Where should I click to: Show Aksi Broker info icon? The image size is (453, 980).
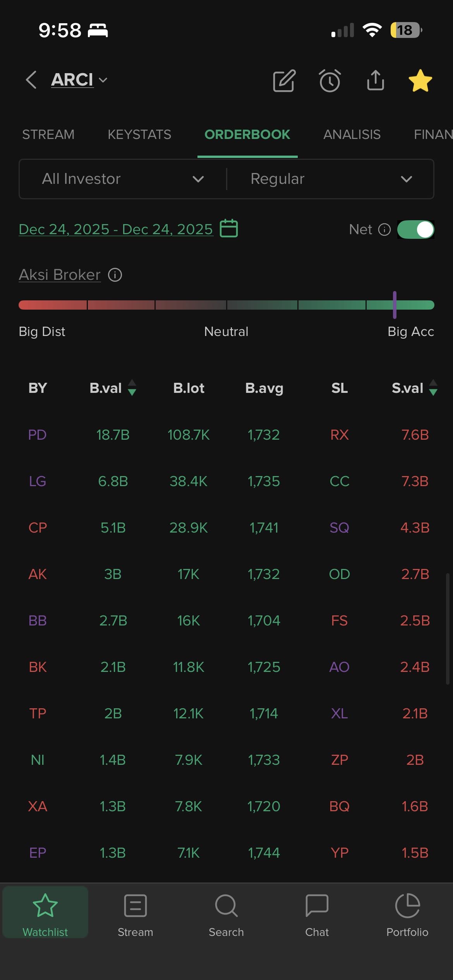tap(115, 275)
